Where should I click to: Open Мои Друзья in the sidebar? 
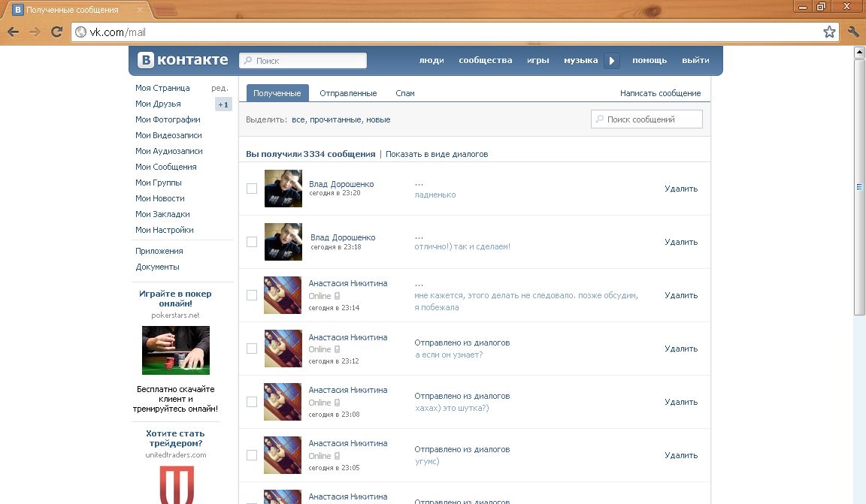coord(158,104)
